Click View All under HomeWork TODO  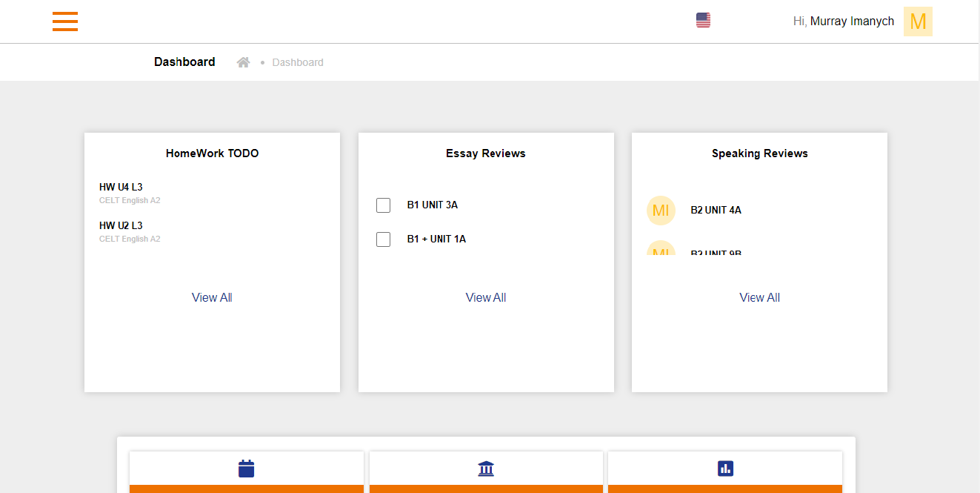click(212, 297)
